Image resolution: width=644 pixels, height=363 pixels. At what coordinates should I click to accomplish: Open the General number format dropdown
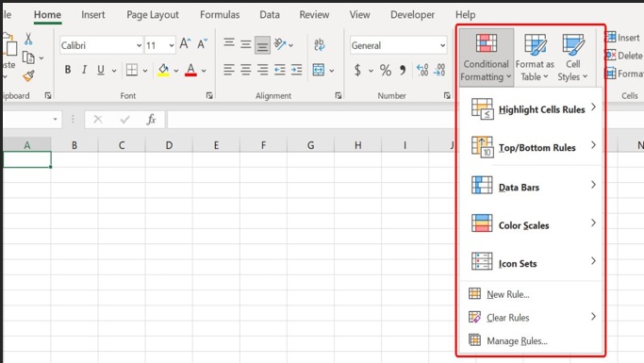pyautogui.click(x=442, y=45)
